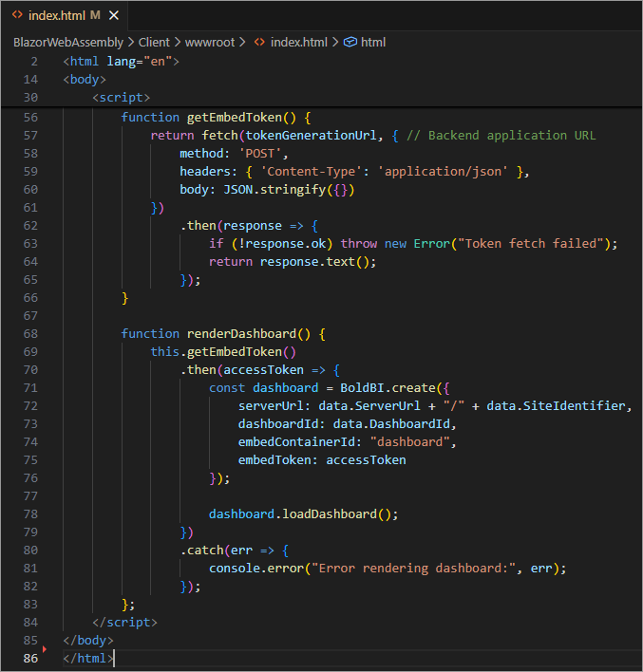The height and width of the screenshot is (672, 643).
Task: Click the html symbol icon in the breadcrumb
Action: pos(350,42)
